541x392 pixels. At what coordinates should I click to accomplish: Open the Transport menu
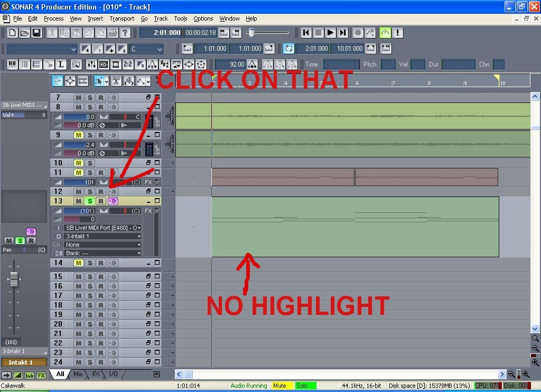pos(122,18)
